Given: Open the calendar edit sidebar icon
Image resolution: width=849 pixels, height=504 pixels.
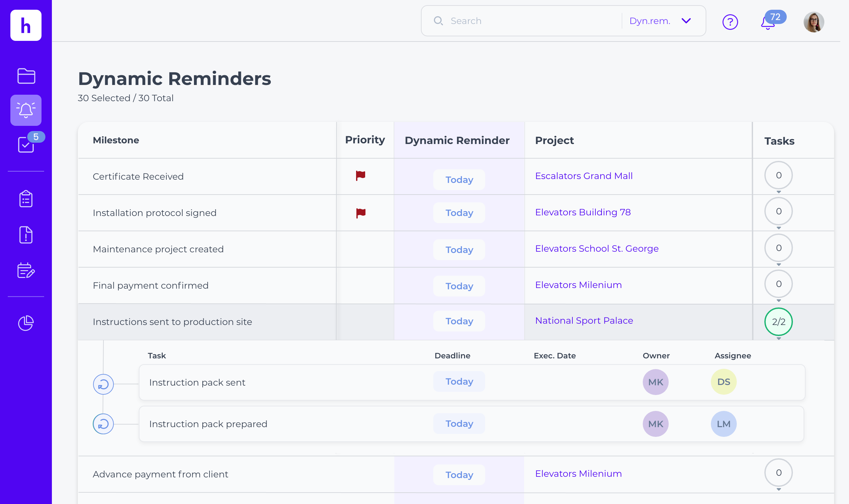Looking at the screenshot, I should pyautogui.click(x=26, y=271).
